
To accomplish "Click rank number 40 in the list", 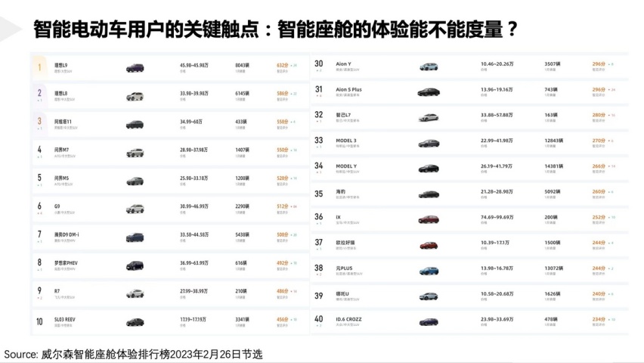I will [319, 319].
